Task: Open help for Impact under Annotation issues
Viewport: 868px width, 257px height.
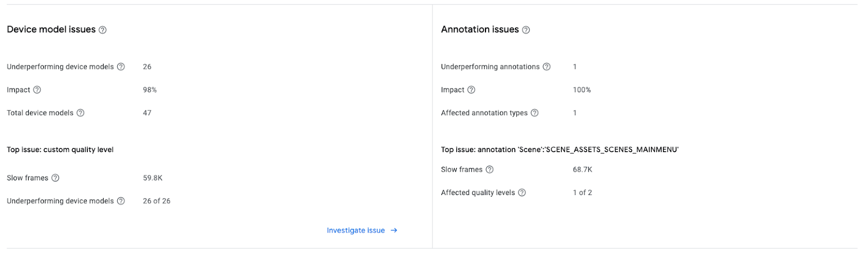Action: 471,90
